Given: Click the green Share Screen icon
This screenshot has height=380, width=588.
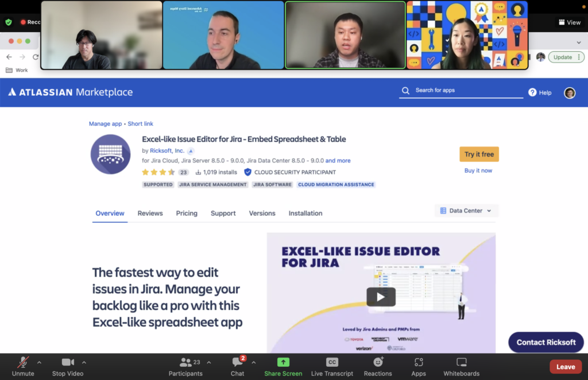Looking at the screenshot, I should (283, 362).
